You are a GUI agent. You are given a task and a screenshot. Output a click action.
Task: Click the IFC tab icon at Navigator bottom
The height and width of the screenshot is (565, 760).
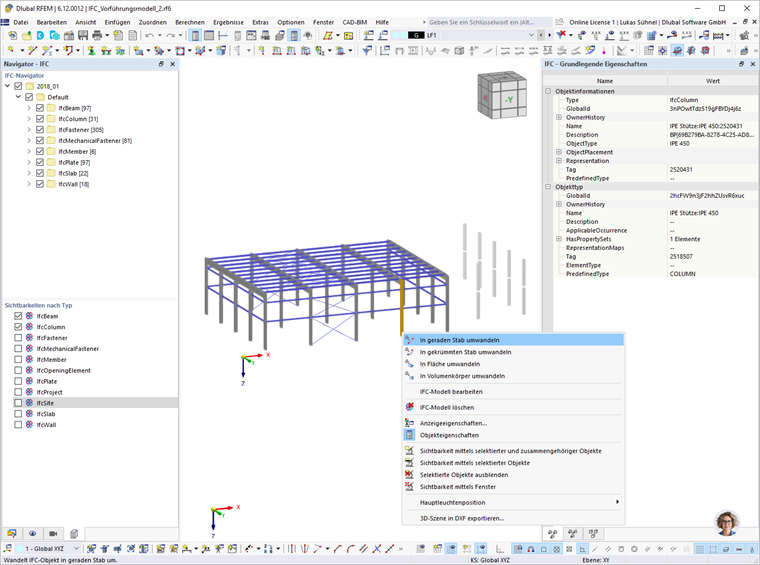[x=74, y=534]
